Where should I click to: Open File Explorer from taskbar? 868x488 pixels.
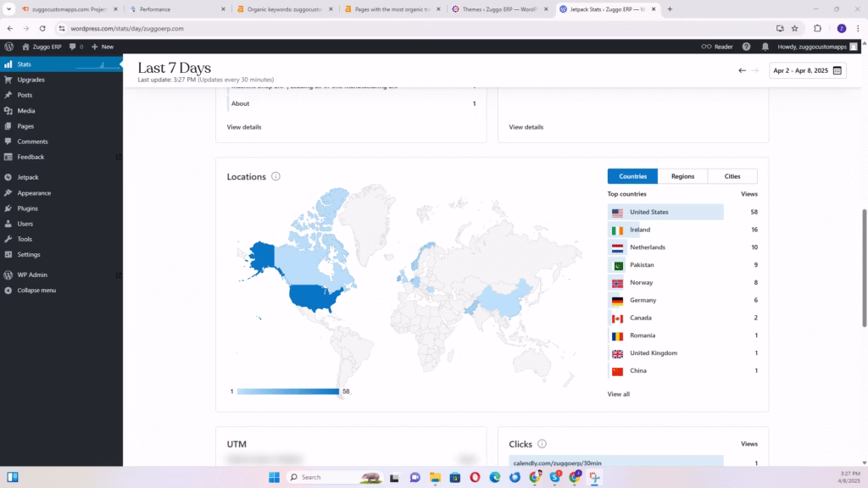click(x=435, y=477)
